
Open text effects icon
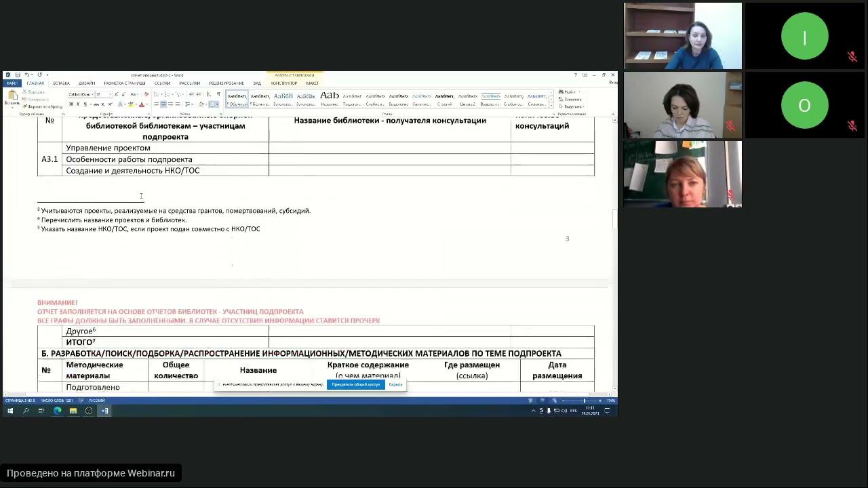click(x=120, y=104)
